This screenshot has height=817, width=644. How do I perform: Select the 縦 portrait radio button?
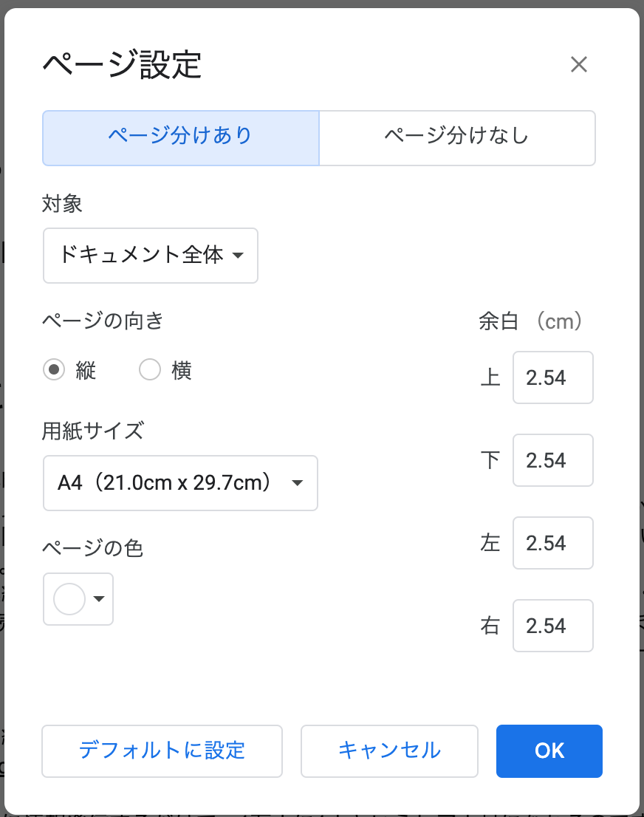[54, 370]
